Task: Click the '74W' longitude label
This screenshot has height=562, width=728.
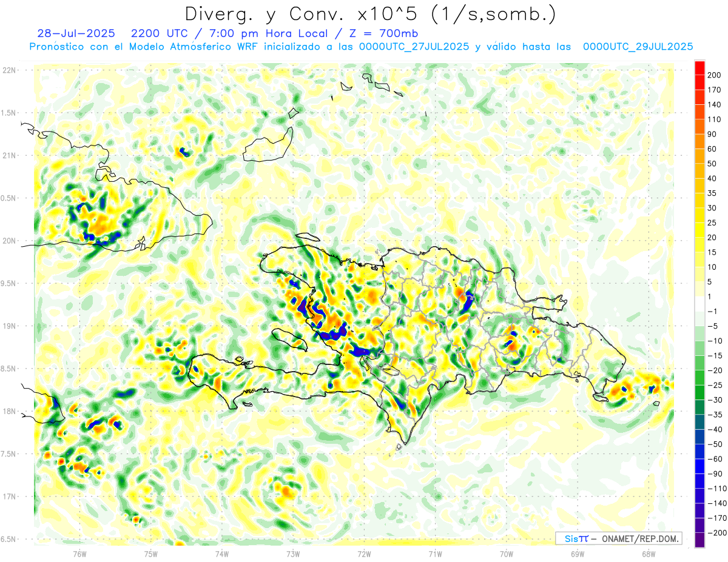Action: point(222,554)
